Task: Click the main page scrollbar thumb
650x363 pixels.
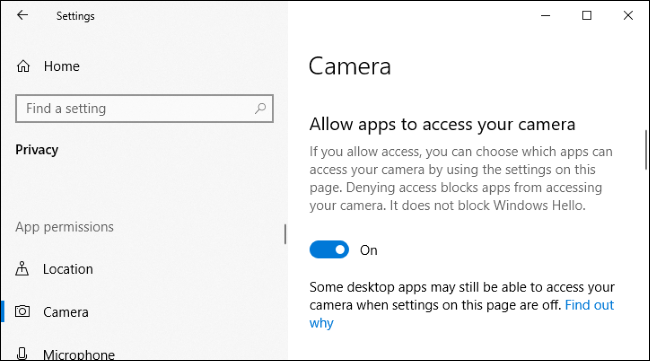Action: [x=646, y=150]
